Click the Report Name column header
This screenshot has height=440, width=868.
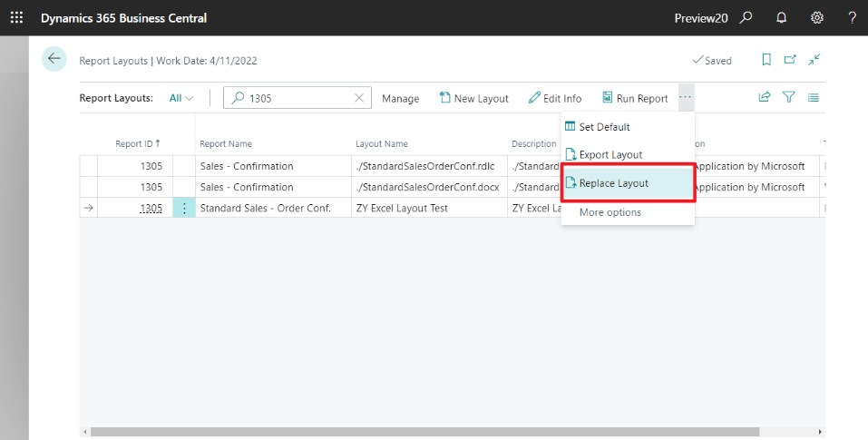tap(226, 144)
